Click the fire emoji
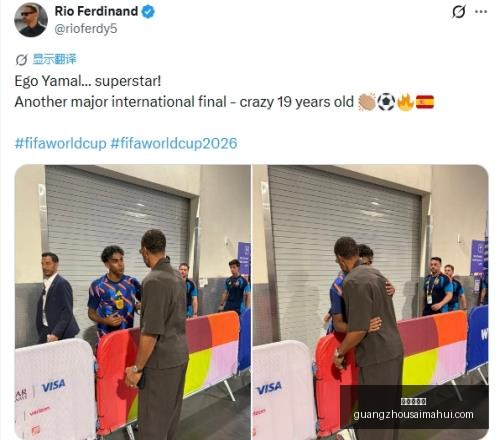Viewport: 500px width, 440px height. click(405, 102)
